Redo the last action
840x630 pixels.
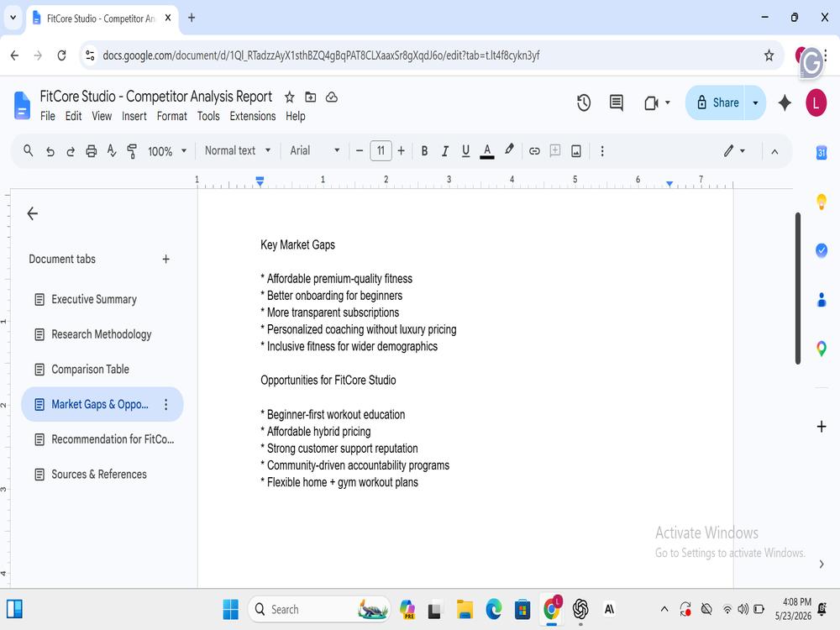[x=71, y=151]
